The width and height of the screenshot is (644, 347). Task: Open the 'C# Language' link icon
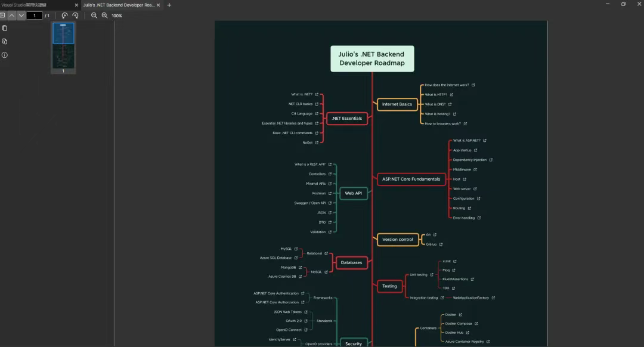click(317, 114)
